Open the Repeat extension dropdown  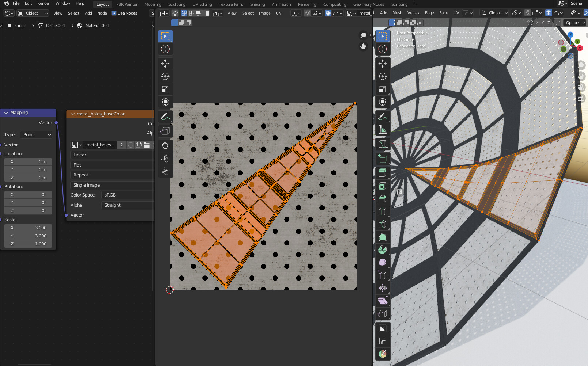112,175
